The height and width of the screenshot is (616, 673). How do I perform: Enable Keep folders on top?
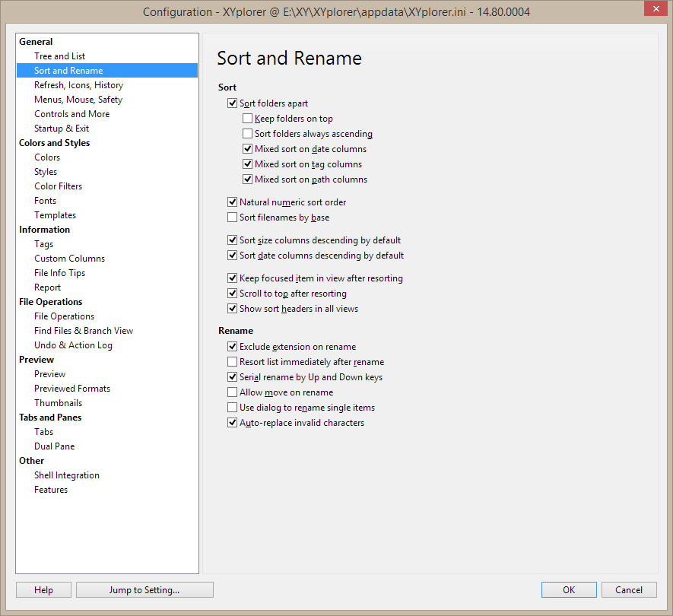click(x=248, y=119)
